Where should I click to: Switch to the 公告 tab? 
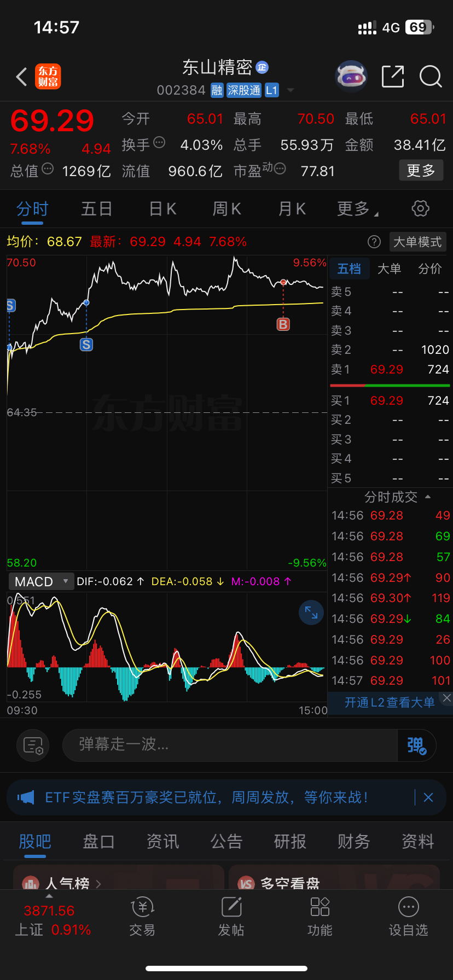pyautogui.click(x=226, y=841)
